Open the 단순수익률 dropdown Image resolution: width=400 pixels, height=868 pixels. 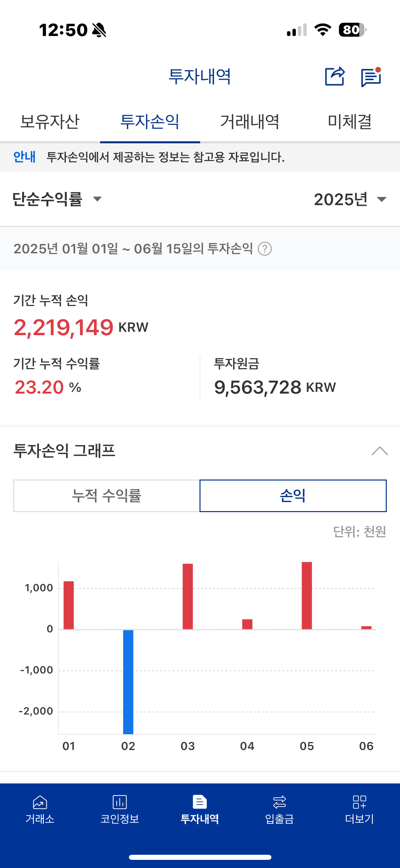[57, 199]
